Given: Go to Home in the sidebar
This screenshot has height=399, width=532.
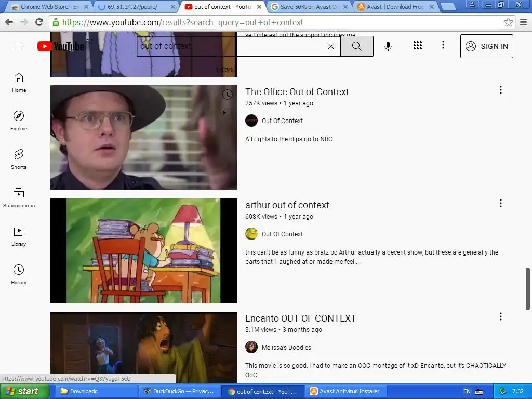Looking at the screenshot, I should 19,83.
